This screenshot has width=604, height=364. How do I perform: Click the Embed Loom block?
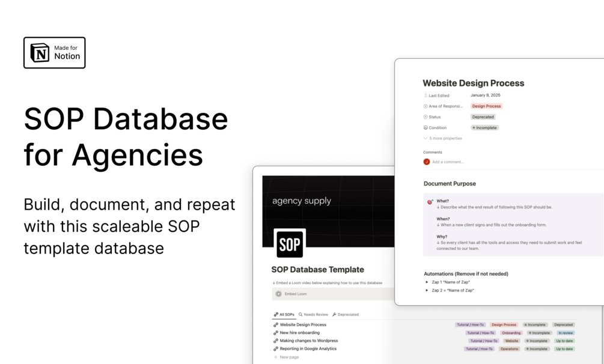click(x=334, y=294)
